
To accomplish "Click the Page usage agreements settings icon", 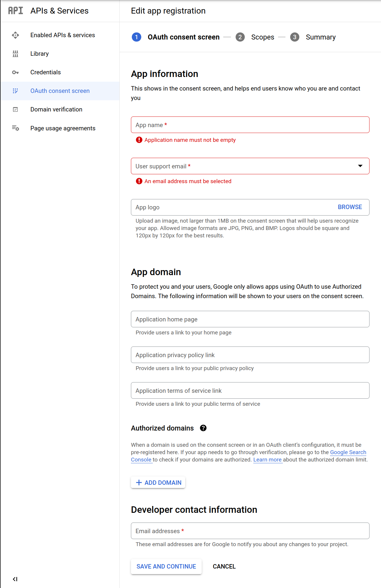I will click(15, 128).
